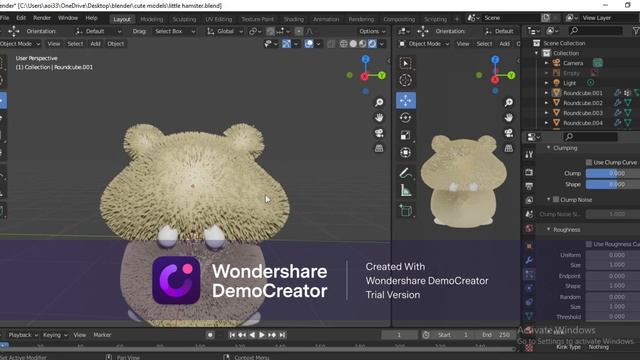Image resolution: width=640 pixels, height=360 pixels.
Task: Open the Window menu
Action: pos(68,18)
